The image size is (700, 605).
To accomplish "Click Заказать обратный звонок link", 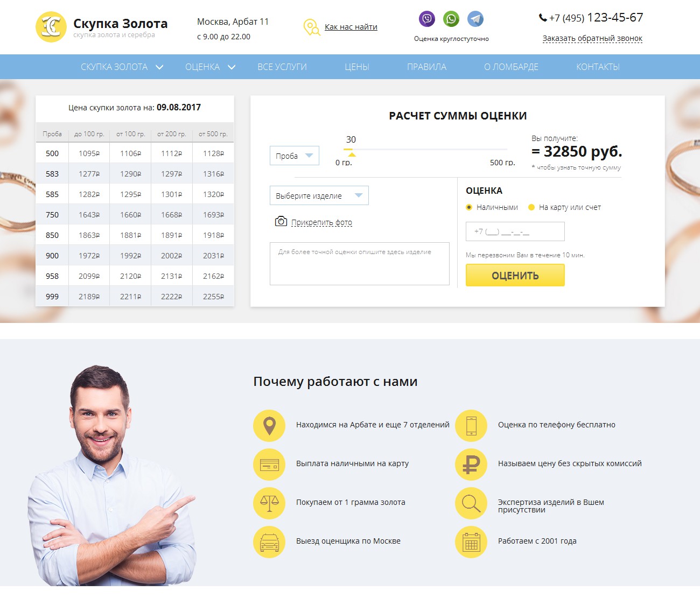I will coord(592,38).
